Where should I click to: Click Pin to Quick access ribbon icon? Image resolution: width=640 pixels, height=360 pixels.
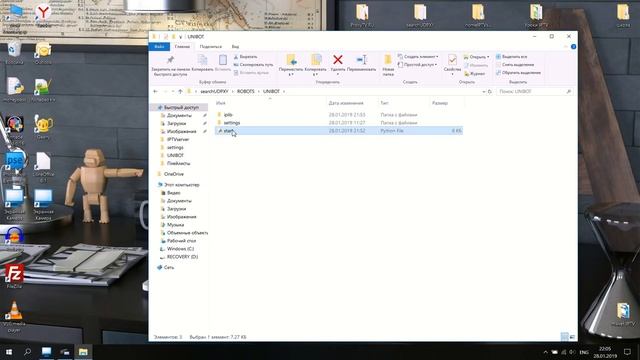[x=171, y=60]
